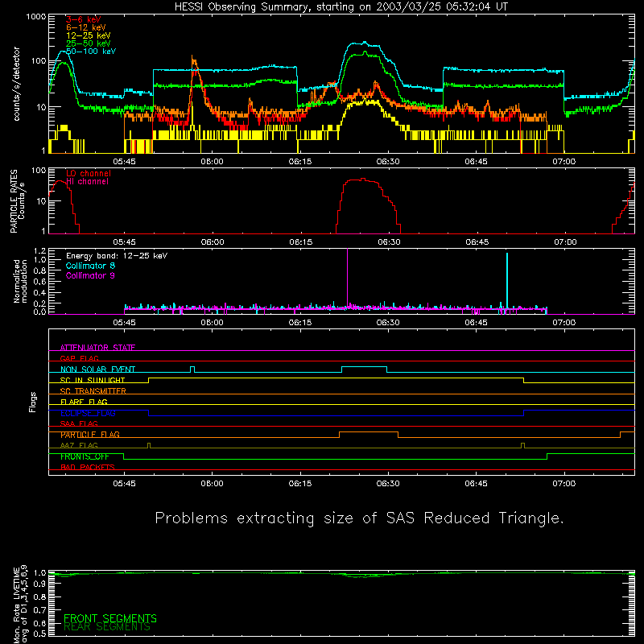This screenshot has width=644, height=644.
Task: Click the 1000 tick label on the top plot
Action: pyautogui.click(x=36, y=17)
